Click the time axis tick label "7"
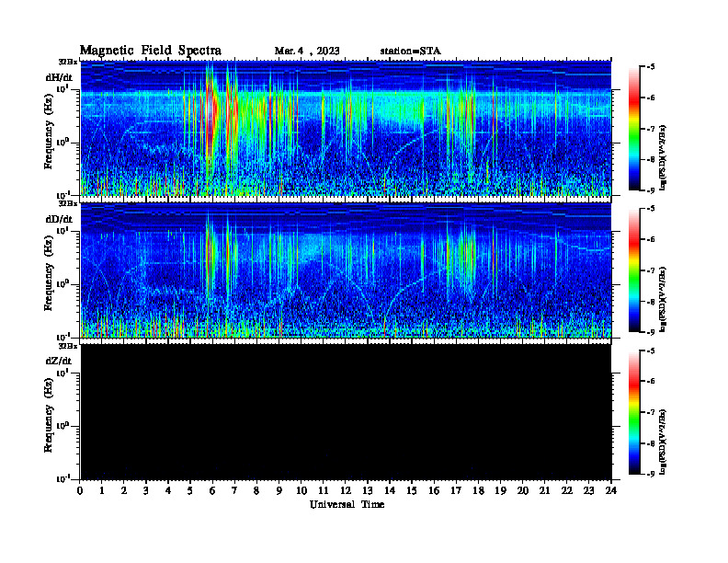Viewport: 728px width, 563px height. tap(235, 490)
